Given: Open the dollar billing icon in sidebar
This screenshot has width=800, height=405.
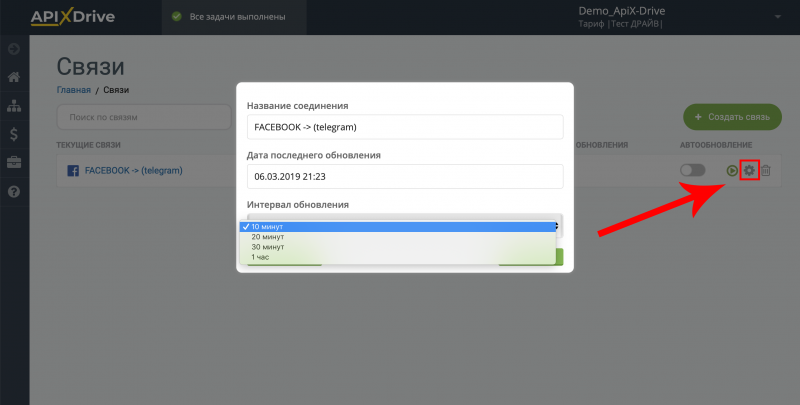Looking at the screenshot, I should [14, 133].
